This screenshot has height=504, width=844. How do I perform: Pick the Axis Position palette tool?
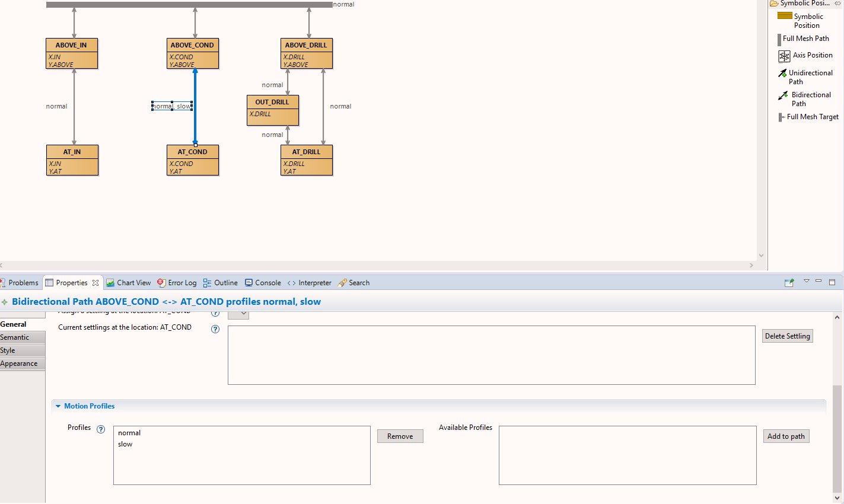click(805, 55)
